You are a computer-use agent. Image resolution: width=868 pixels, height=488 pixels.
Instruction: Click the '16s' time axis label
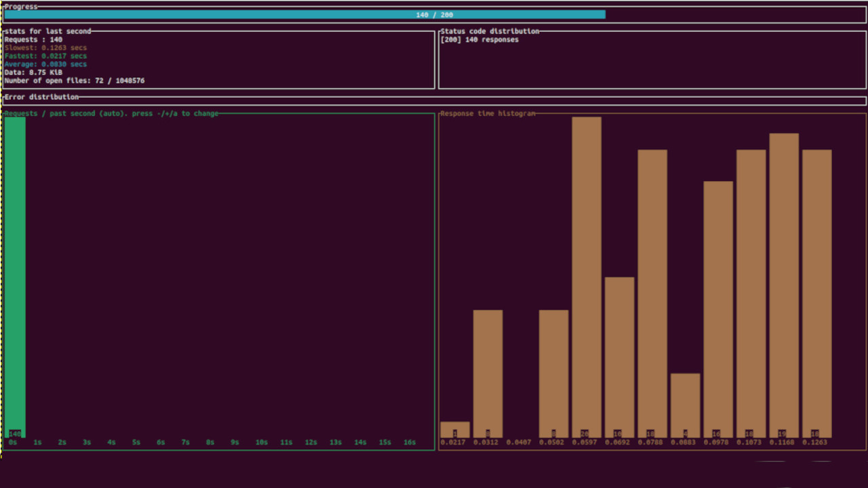(410, 442)
